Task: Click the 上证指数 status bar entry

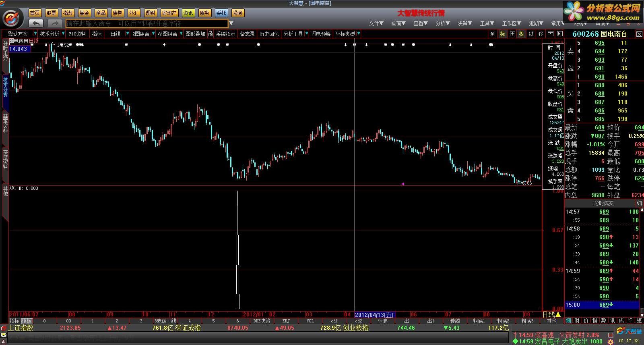Action: click(20, 328)
